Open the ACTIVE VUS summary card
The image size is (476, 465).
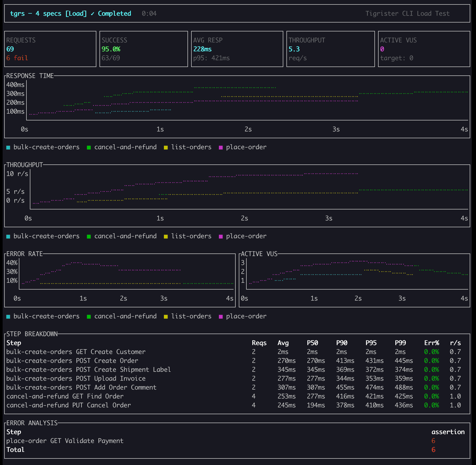(x=424, y=49)
